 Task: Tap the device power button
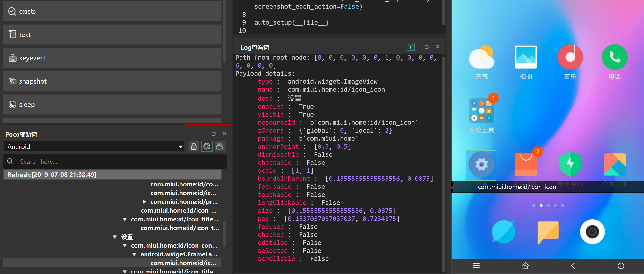tap(621, 266)
